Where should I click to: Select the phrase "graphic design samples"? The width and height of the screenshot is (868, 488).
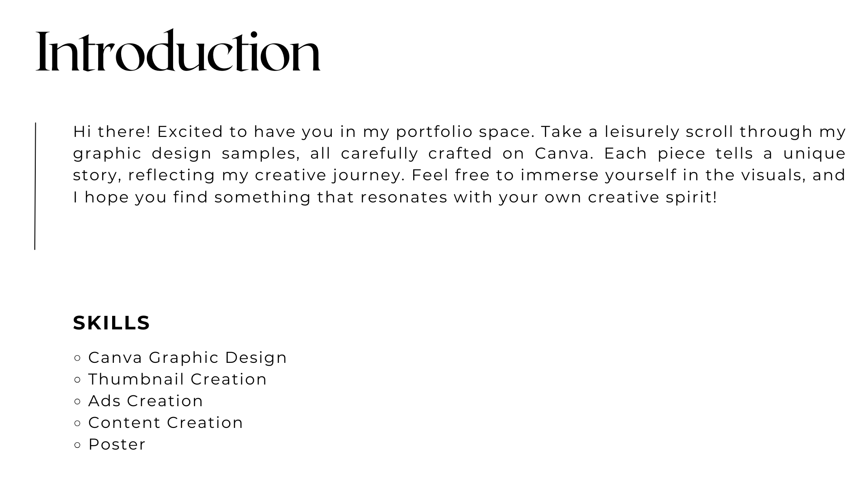pyautogui.click(x=186, y=154)
